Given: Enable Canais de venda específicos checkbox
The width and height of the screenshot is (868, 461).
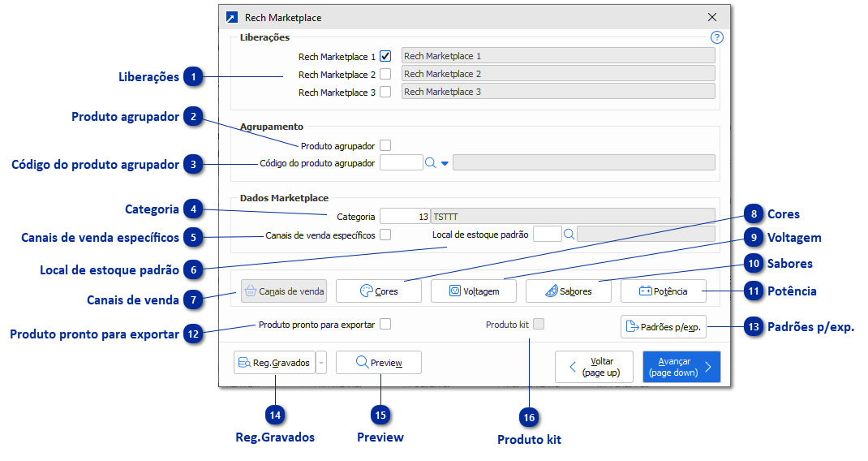Looking at the screenshot, I should [x=385, y=235].
